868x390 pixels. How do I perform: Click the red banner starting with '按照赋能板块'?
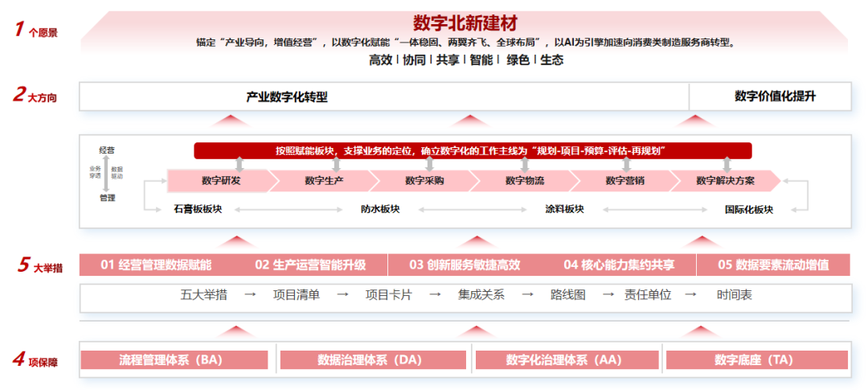coord(473,150)
